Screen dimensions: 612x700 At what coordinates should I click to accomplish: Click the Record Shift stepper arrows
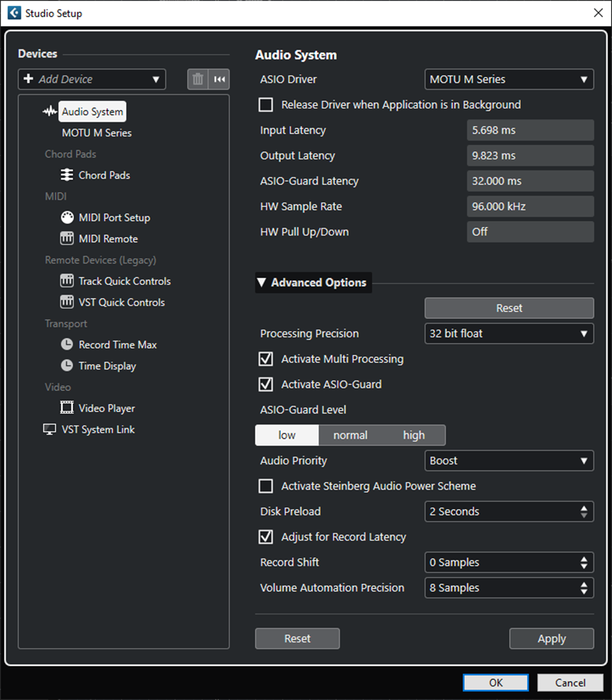pos(584,562)
